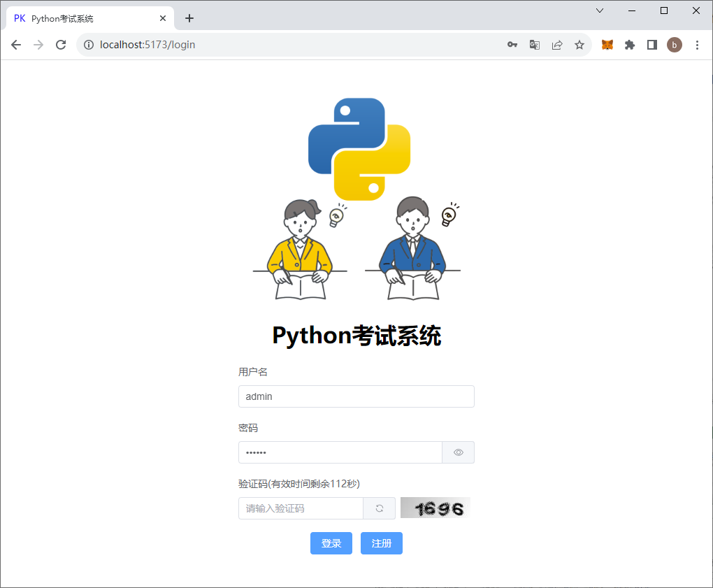
Task: Click the 密码 label
Action: 248,428
